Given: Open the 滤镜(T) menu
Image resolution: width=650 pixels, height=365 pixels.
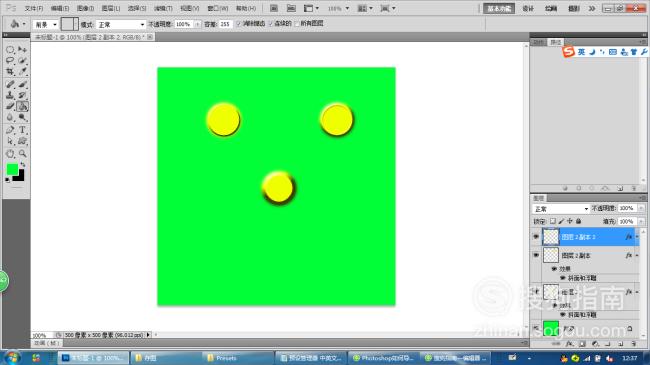Looking at the screenshot, I should click(x=163, y=8).
